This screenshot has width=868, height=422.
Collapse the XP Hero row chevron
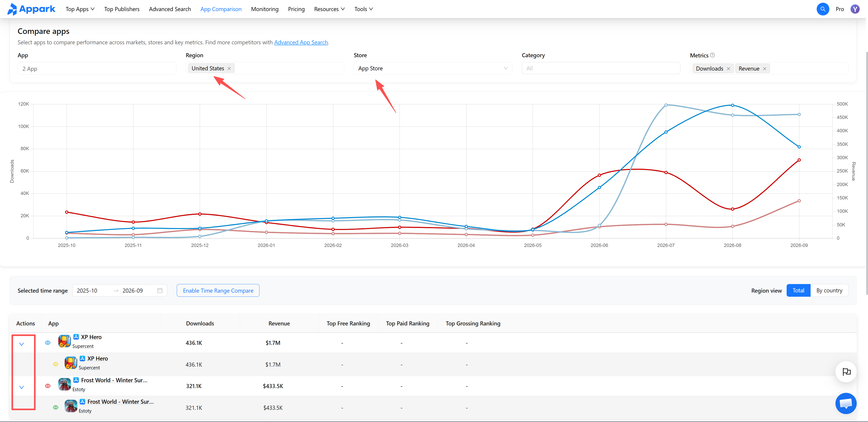[x=21, y=344]
